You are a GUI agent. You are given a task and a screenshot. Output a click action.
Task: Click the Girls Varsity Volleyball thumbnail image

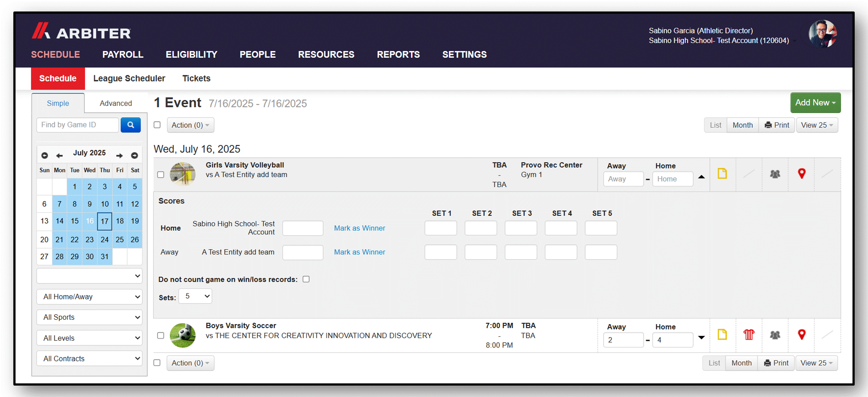(x=182, y=174)
